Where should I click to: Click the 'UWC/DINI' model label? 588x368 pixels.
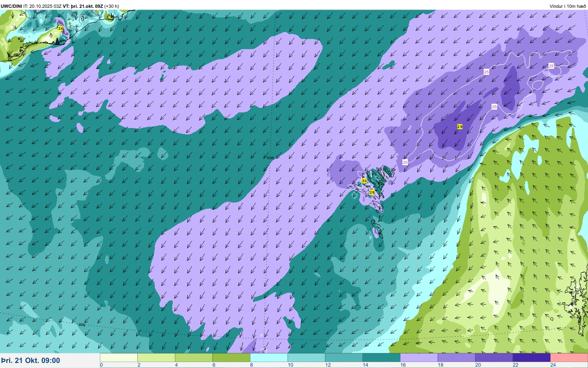11,6
